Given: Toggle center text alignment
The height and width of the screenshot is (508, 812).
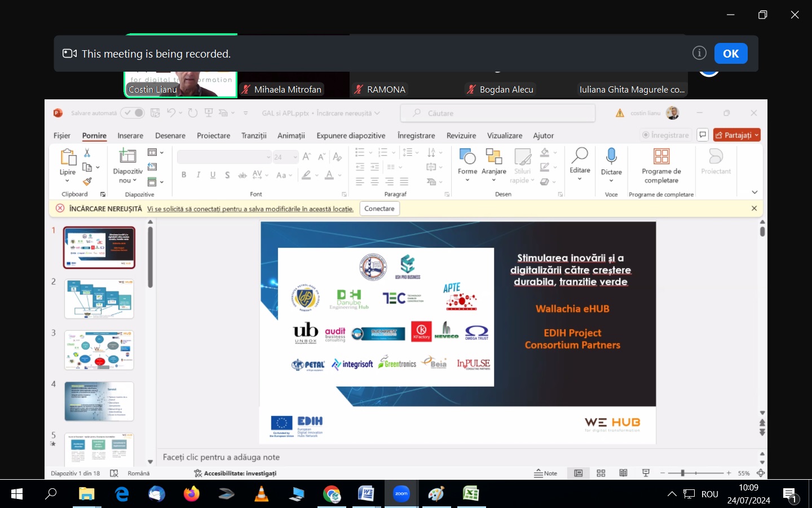Looking at the screenshot, I should (374, 182).
